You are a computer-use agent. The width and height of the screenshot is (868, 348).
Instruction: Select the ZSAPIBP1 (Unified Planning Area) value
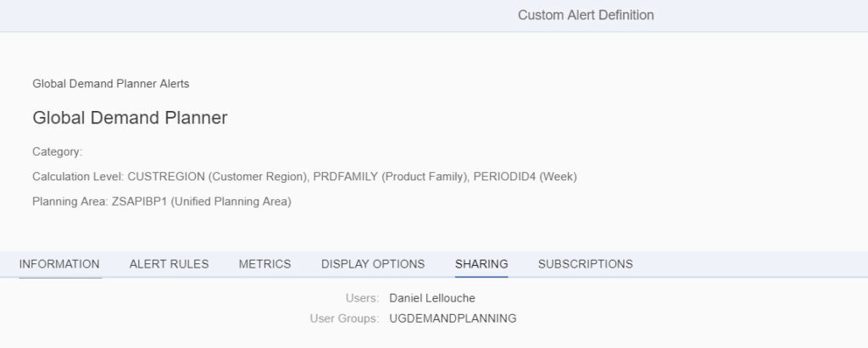201,202
